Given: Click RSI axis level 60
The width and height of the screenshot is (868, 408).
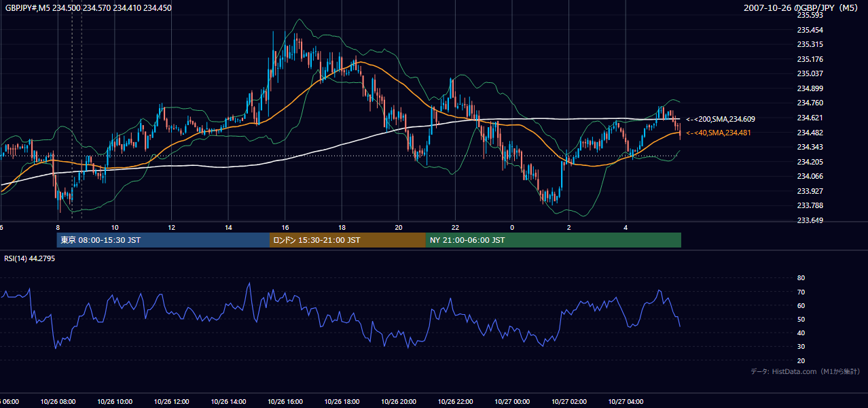Looking at the screenshot, I should [801, 305].
